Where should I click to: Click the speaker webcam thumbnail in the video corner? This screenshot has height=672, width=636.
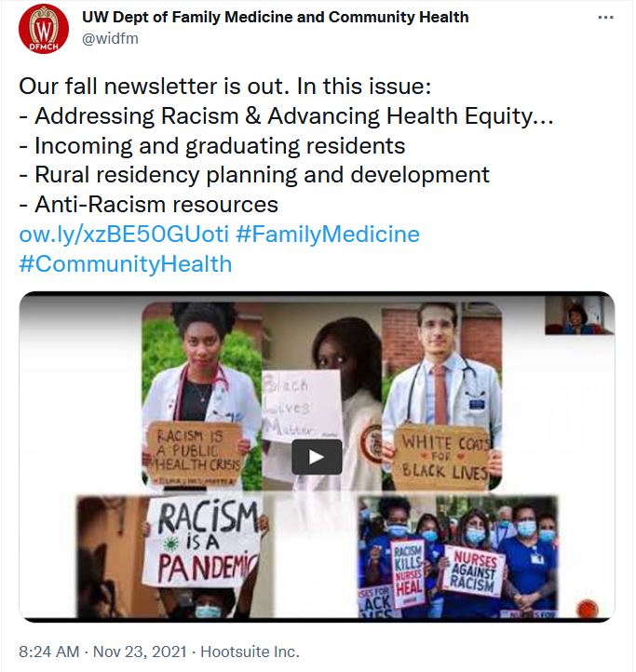[x=579, y=316]
